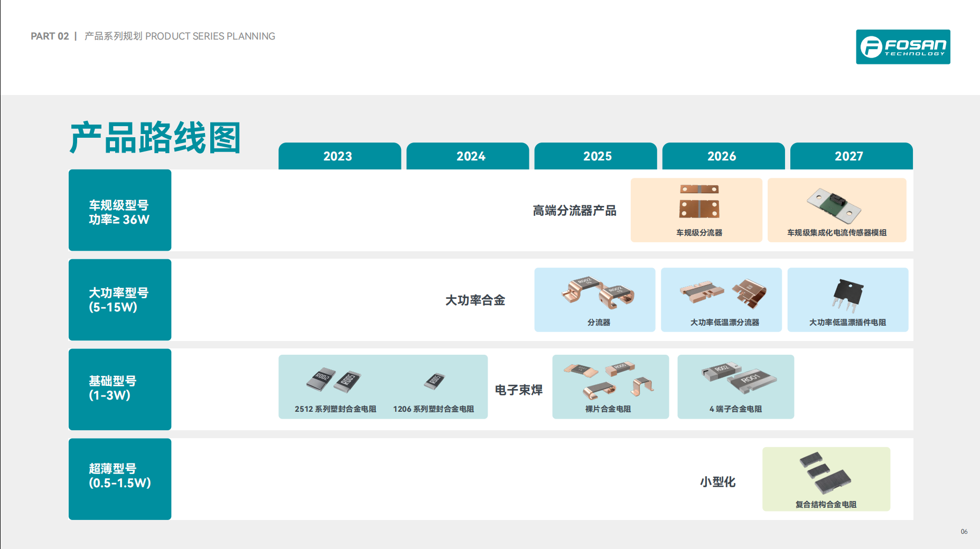Open the 裸片合金电阻 product card

610,387
